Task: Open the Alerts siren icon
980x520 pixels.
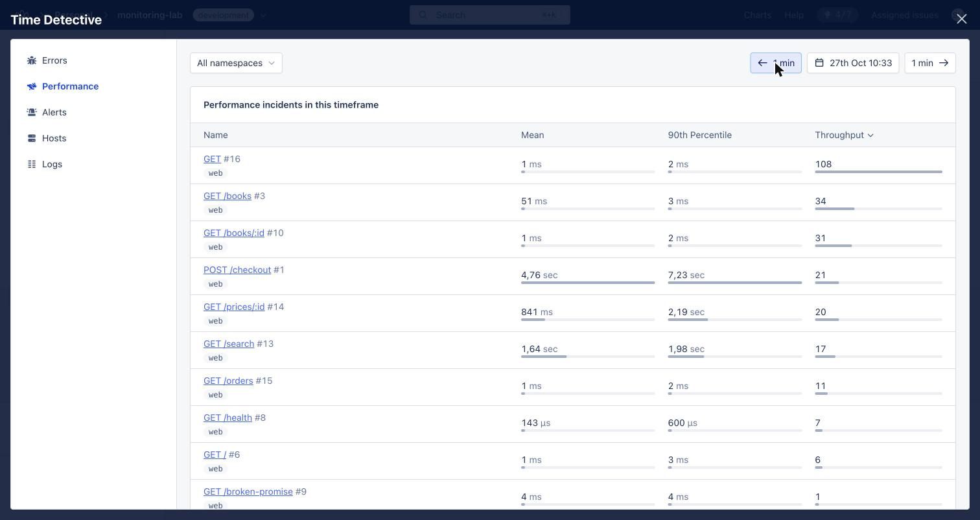Action: point(32,112)
